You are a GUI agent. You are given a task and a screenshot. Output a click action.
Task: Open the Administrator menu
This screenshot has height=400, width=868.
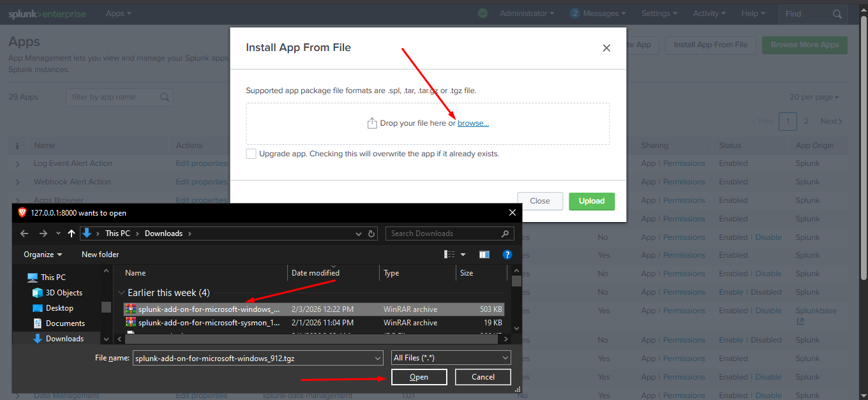pyautogui.click(x=527, y=13)
